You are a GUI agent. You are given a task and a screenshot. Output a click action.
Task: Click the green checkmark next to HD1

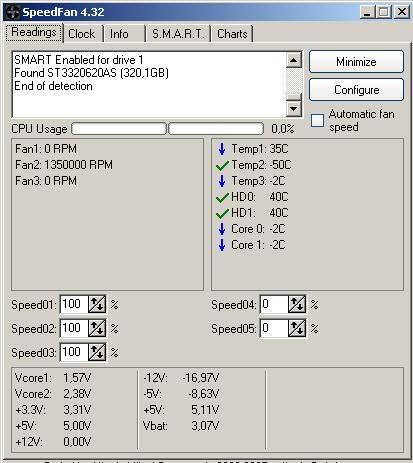coord(222,213)
